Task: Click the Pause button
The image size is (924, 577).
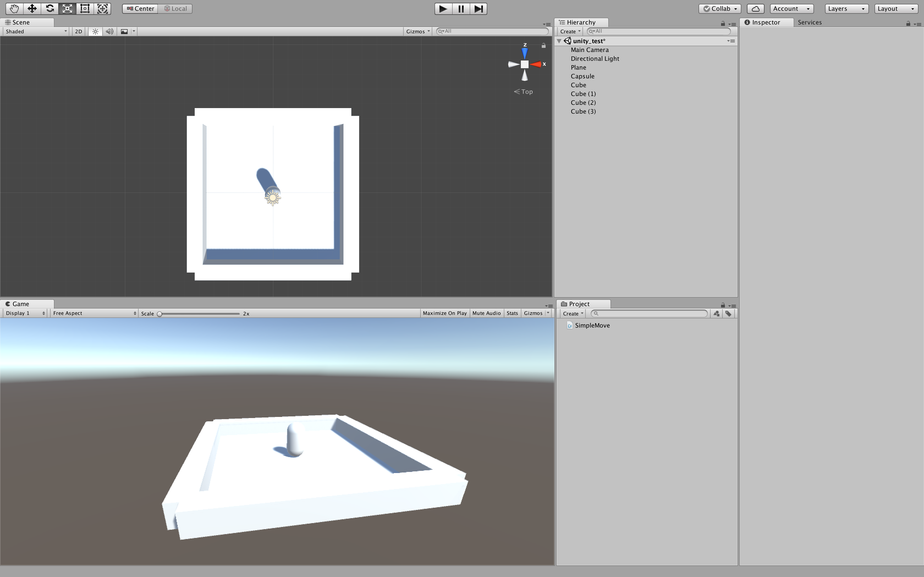Action: [461, 9]
